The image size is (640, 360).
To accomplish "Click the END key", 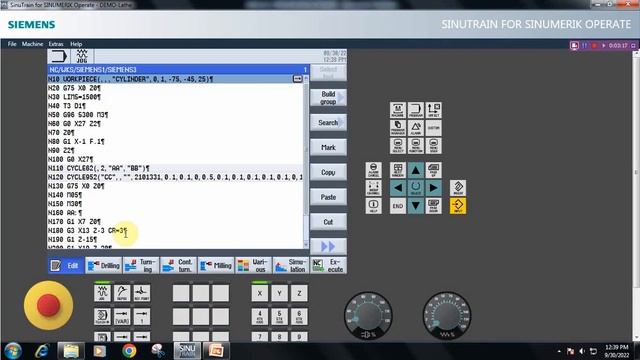I will [398, 206].
